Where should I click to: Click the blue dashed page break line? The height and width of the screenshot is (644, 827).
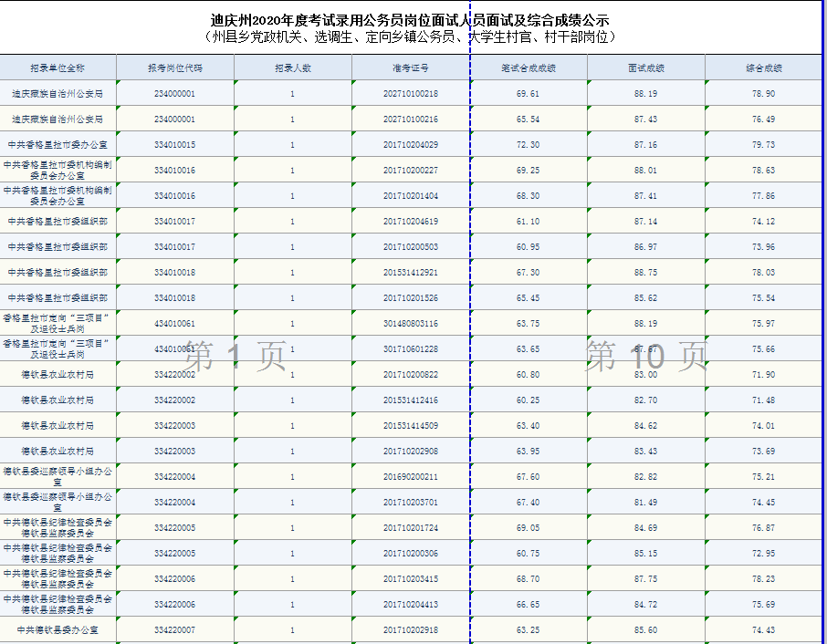click(469, 228)
